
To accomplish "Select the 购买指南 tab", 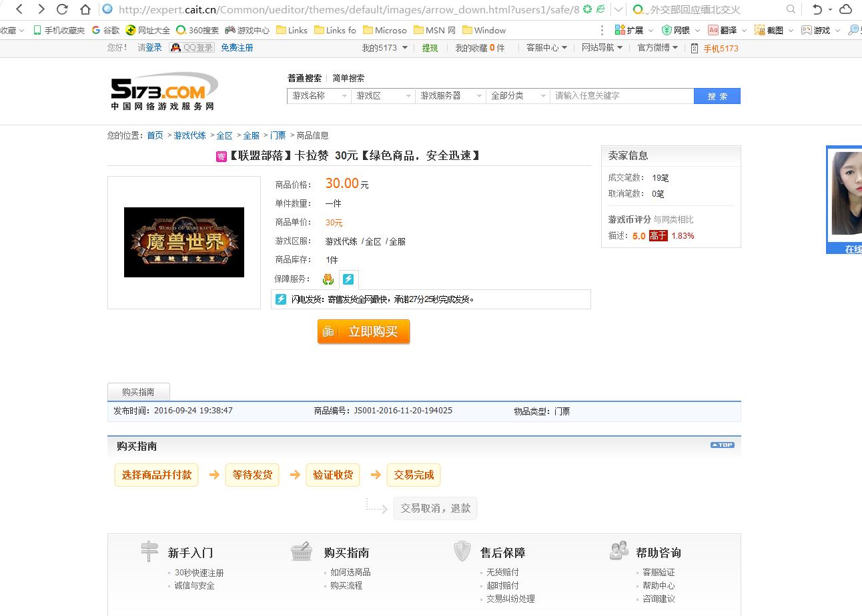I will tap(138, 392).
